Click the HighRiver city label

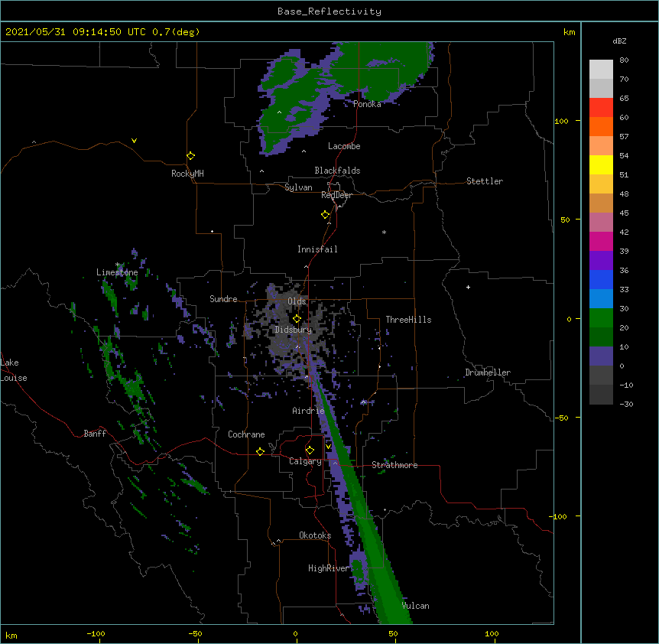pyautogui.click(x=329, y=568)
